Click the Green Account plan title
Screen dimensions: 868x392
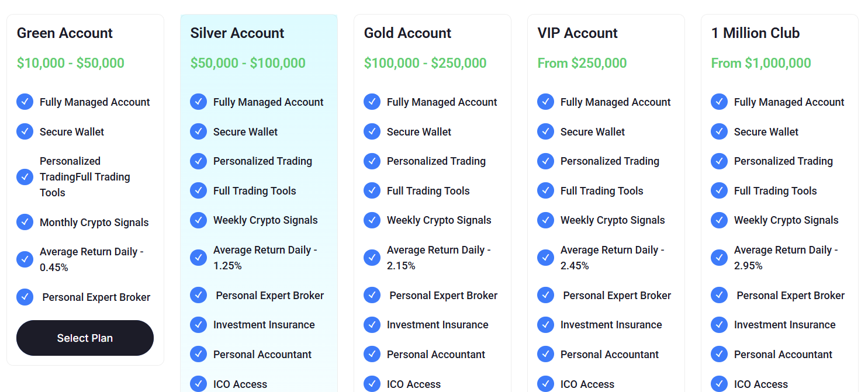pos(65,33)
